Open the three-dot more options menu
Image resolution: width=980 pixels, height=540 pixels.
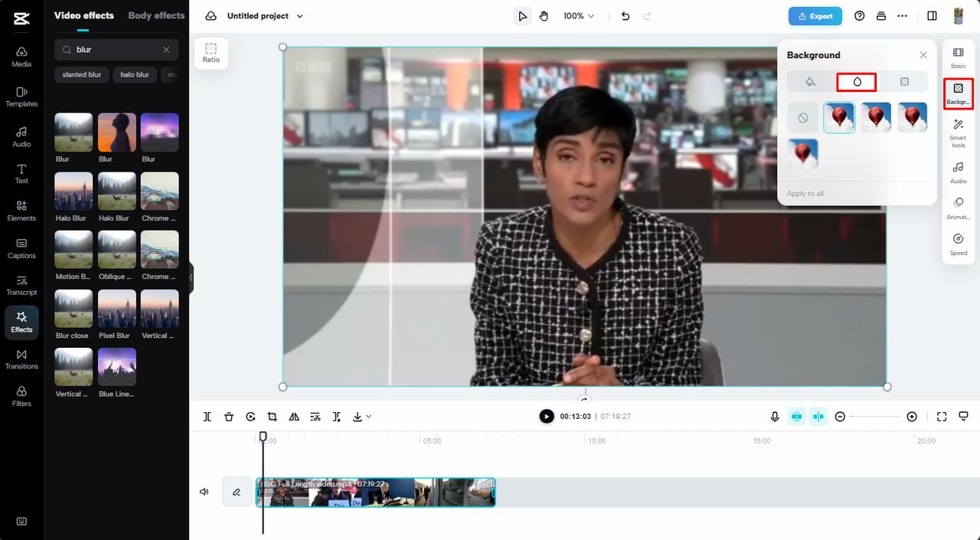(x=903, y=16)
